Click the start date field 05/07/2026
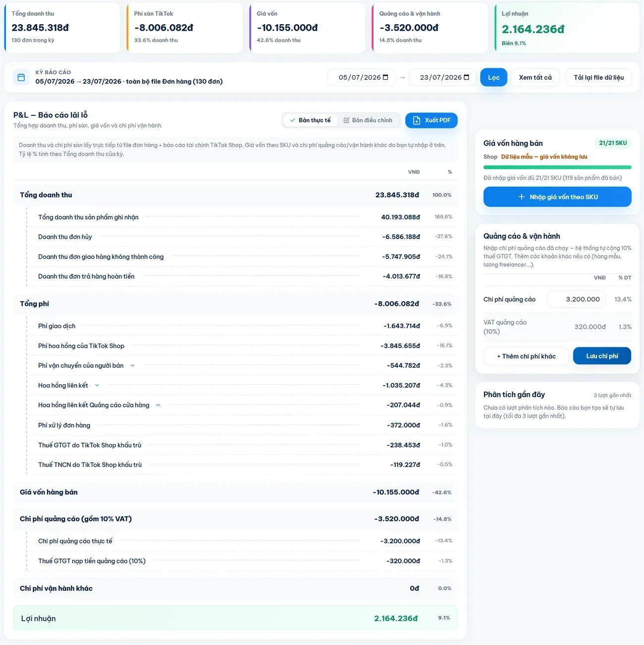Screen dimensions: 644x645 click(361, 77)
